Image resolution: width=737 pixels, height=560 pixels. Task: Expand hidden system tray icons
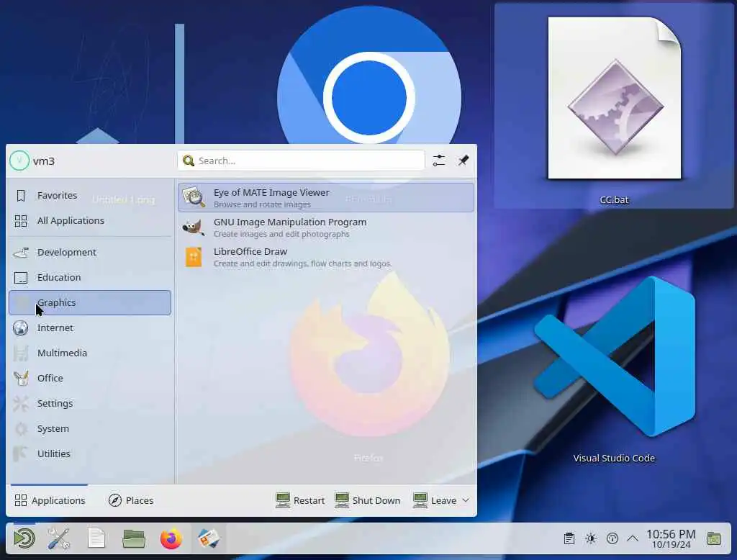(x=633, y=538)
